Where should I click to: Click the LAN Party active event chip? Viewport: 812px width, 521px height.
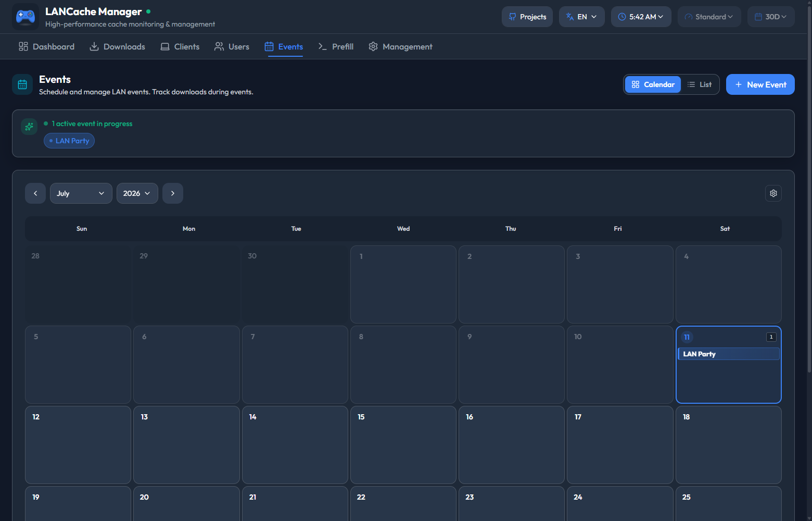(69, 141)
